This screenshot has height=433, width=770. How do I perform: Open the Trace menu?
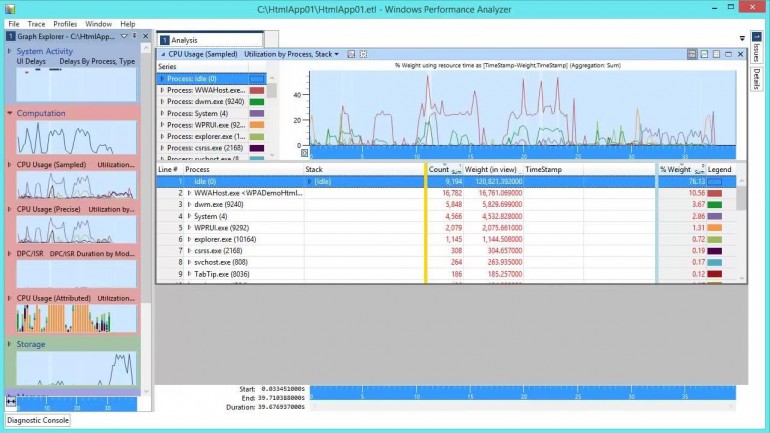[36, 24]
